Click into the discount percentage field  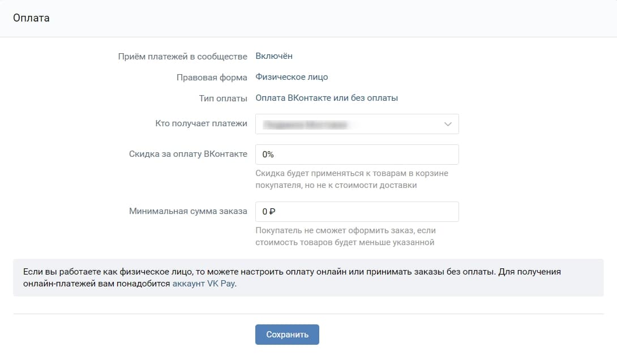[x=357, y=154]
